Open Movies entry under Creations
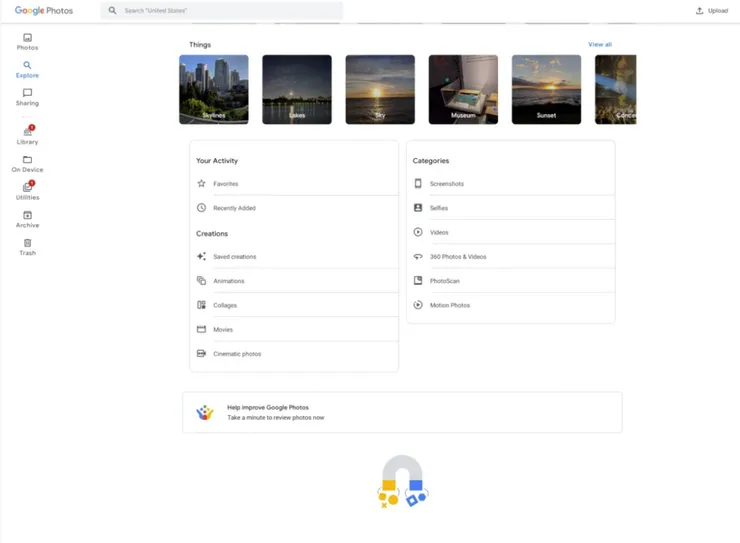740x543 pixels. tap(294, 329)
